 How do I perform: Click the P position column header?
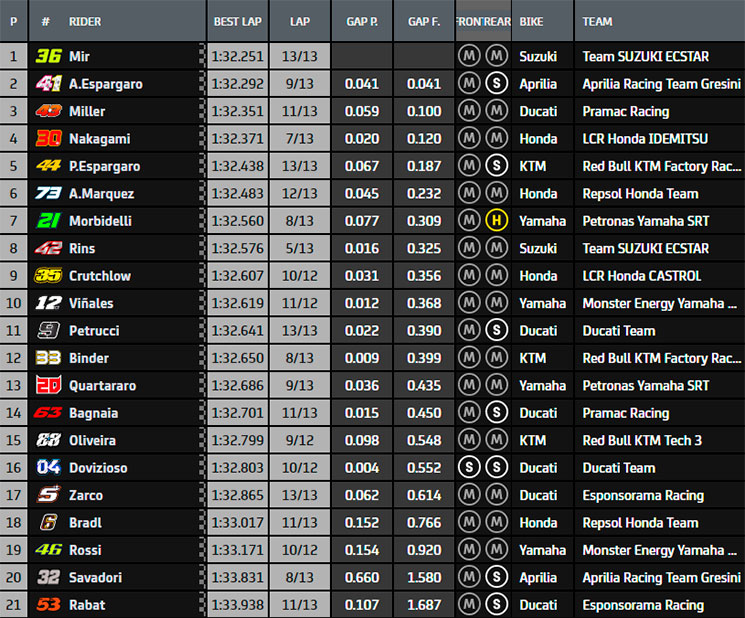point(14,21)
